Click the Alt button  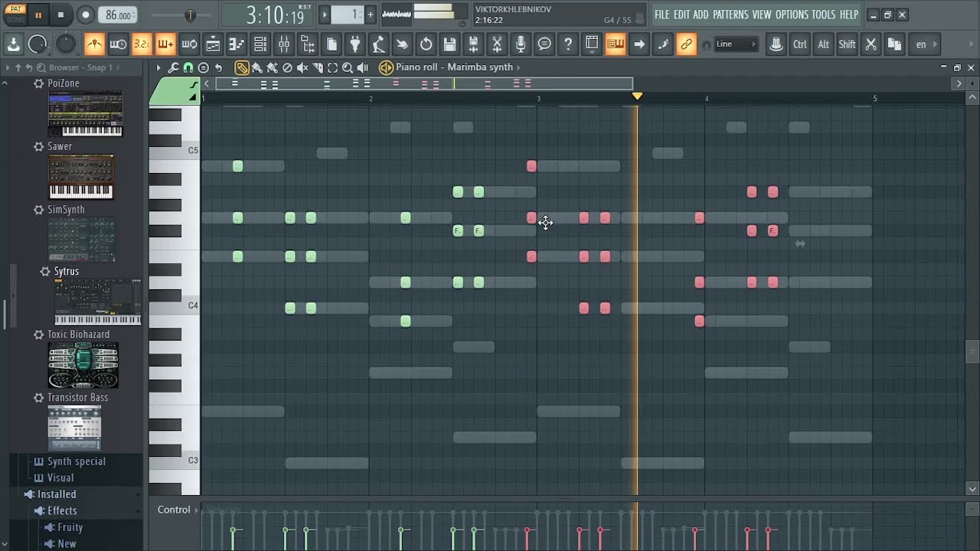click(x=823, y=44)
